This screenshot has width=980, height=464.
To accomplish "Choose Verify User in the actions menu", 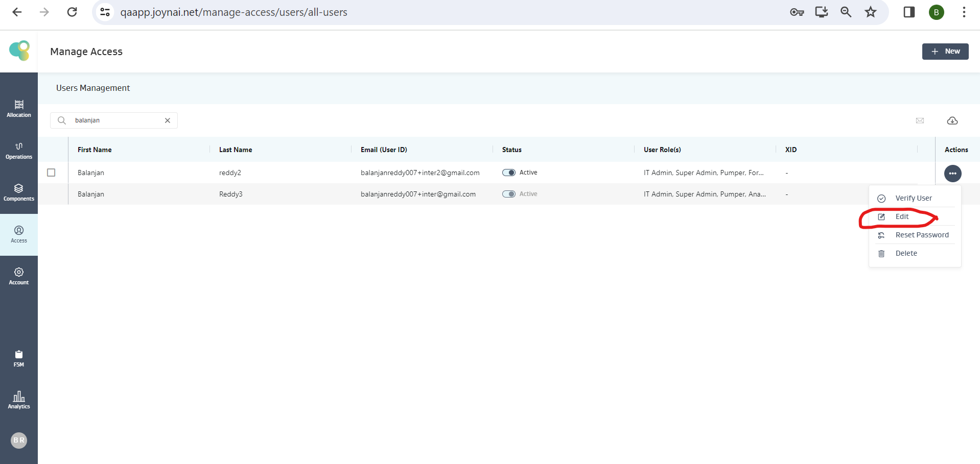I will [x=913, y=198].
